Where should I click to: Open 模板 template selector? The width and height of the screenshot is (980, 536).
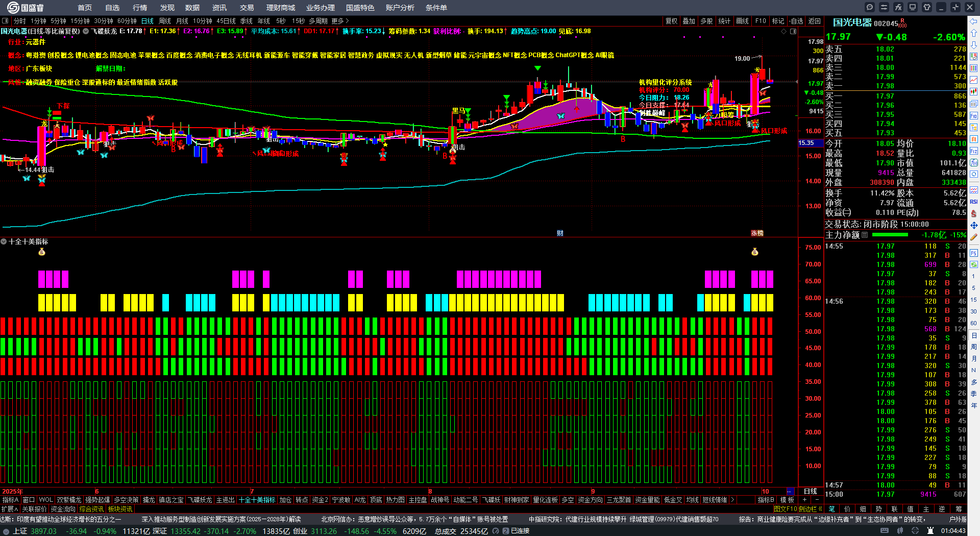pyautogui.click(x=787, y=500)
